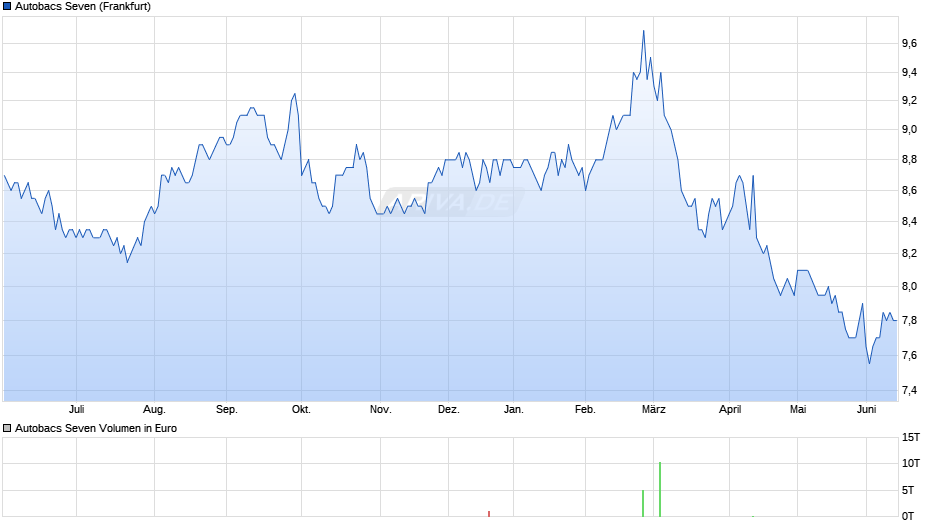Click the 8,0 price axis value

pos(909,287)
